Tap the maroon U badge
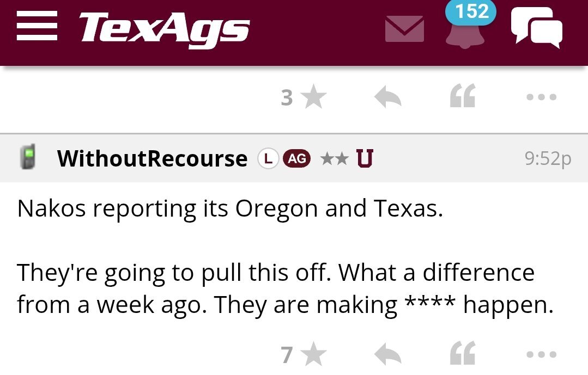This screenshot has width=588, height=375. tap(365, 158)
